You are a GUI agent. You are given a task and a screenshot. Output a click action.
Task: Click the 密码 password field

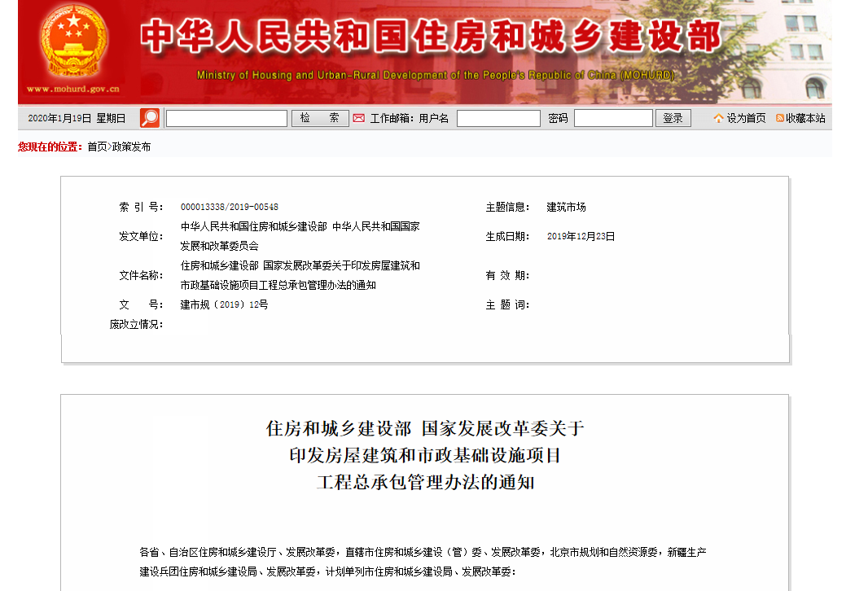(x=613, y=118)
